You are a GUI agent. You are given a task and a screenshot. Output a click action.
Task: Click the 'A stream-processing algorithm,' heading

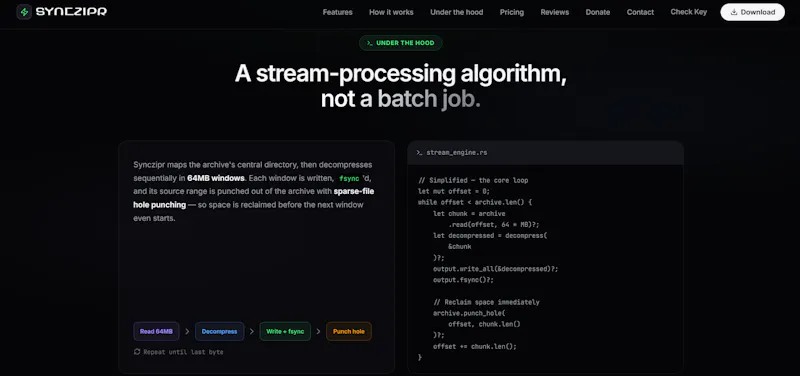401,74
